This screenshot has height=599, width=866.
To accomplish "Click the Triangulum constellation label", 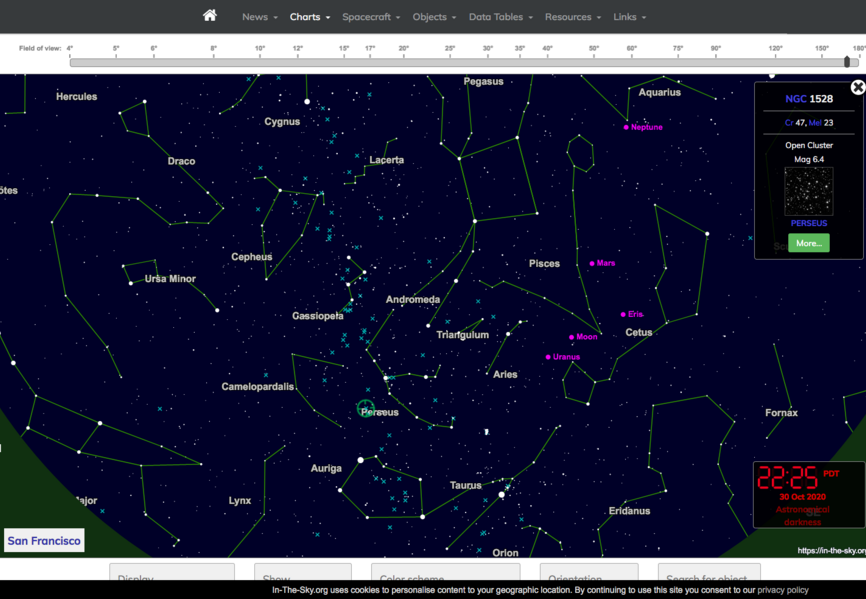I will [x=462, y=335].
